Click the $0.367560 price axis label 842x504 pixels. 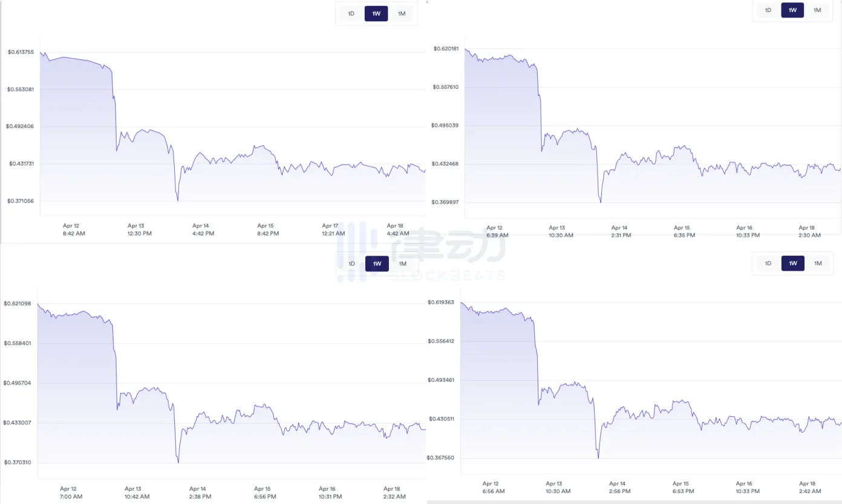click(440, 457)
